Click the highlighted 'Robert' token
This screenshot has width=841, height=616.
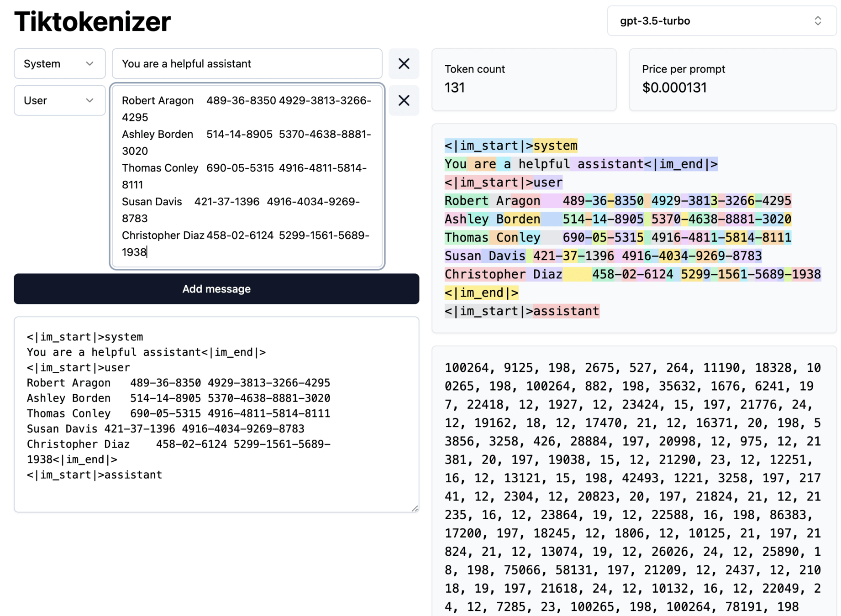tap(467, 201)
